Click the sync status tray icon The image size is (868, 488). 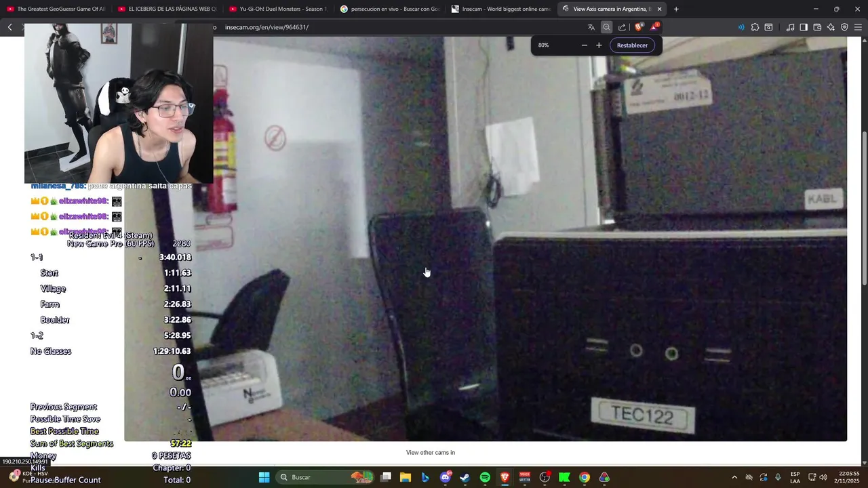point(764,477)
